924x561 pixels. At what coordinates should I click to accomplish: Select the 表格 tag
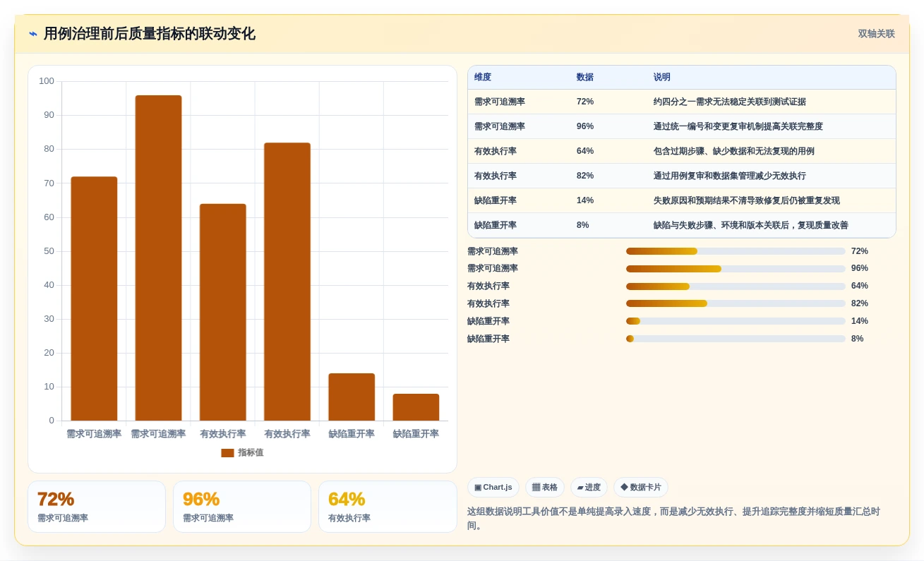coord(545,488)
